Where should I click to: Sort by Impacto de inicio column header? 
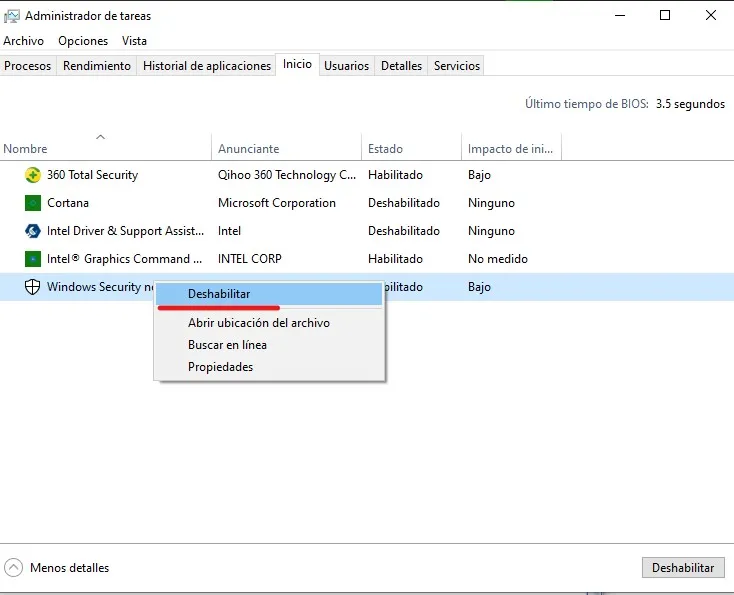[511, 149]
